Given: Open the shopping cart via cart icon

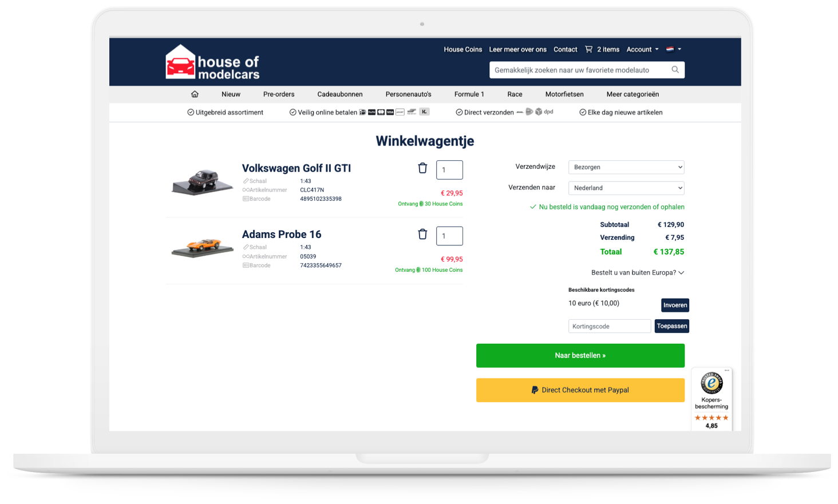Looking at the screenshot, I should point(588,49).
